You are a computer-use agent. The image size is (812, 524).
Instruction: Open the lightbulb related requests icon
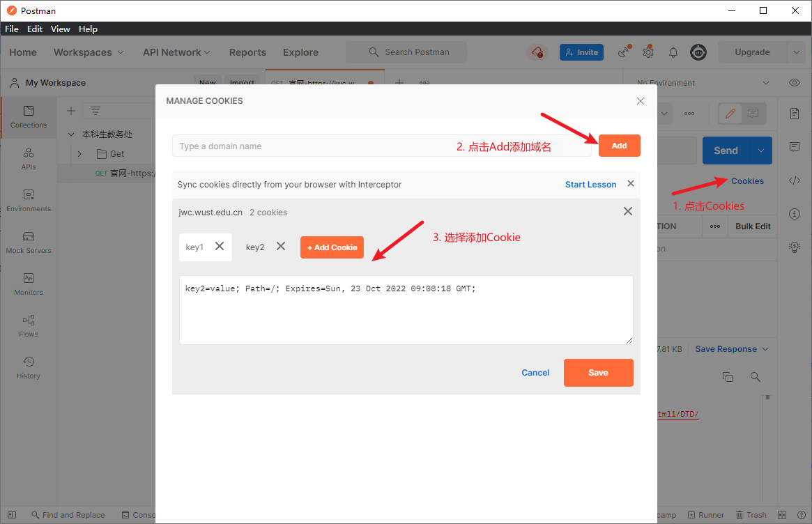click(x=795, y=247)
